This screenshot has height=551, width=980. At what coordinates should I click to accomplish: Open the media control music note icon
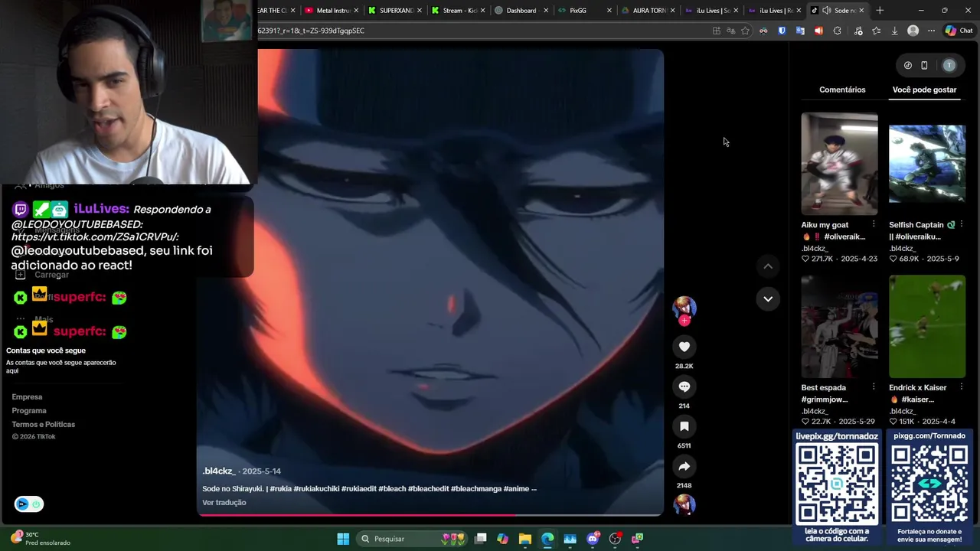tap(857, 31)
